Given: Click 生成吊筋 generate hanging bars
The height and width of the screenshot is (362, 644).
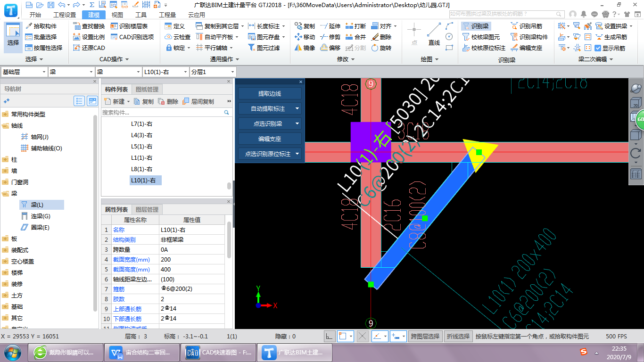Looking at the screenshot, I should click(611, 37).
